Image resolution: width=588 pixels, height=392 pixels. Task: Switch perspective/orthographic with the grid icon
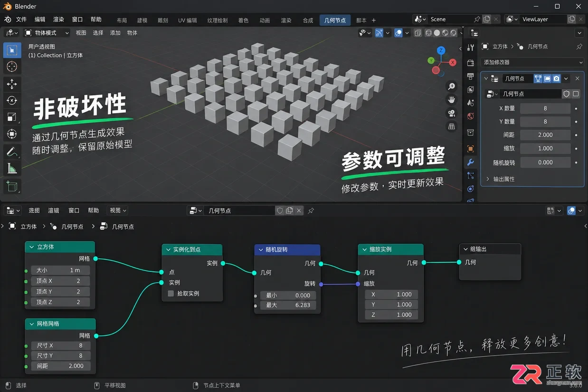pos(451,126)
